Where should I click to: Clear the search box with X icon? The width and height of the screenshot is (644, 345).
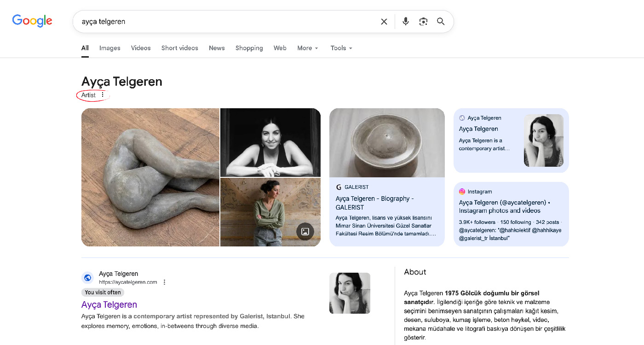(x=384, y=22)
